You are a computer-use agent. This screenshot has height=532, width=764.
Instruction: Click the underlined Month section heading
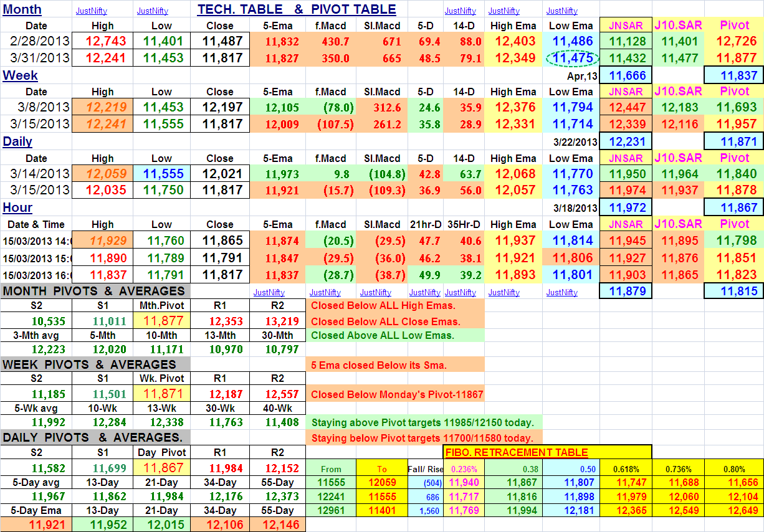[22, 9]
